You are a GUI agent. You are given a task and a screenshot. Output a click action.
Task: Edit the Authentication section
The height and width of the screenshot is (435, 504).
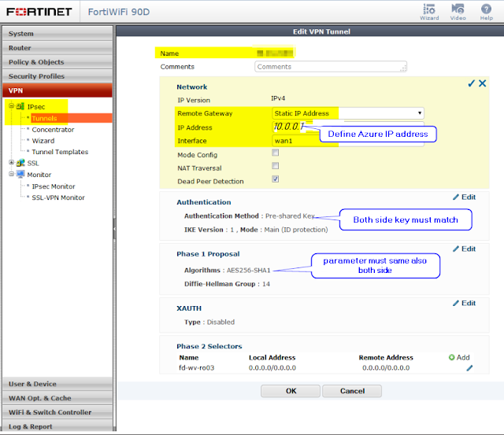(464, 197)
